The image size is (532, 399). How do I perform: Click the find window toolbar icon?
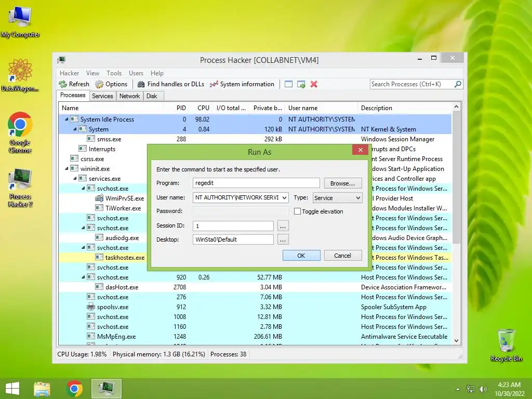(288, 84)
